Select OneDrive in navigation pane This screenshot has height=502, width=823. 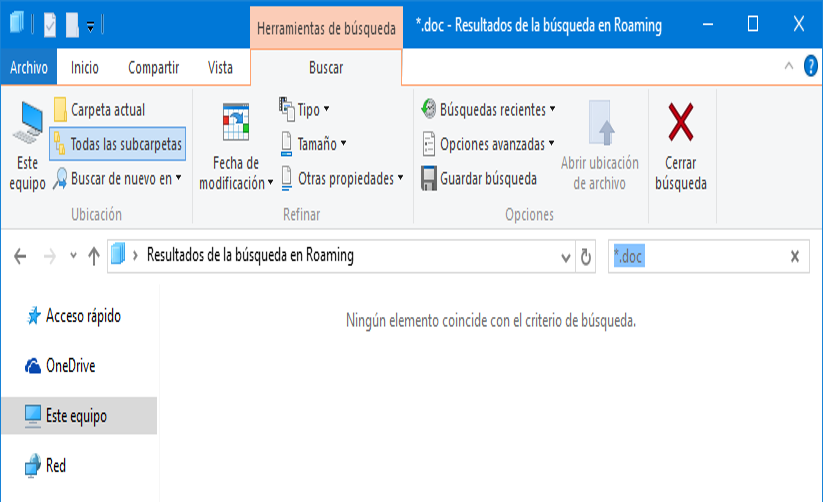[60, 365]
